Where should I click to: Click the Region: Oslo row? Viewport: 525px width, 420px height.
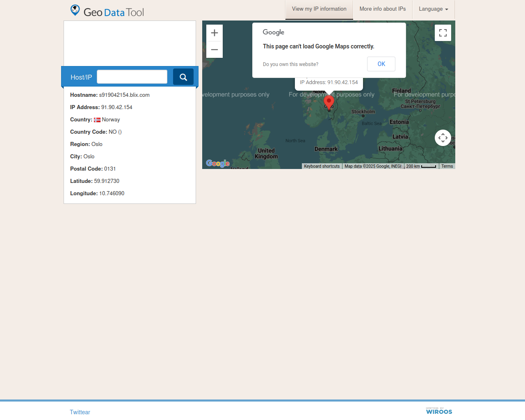point(86,144)
